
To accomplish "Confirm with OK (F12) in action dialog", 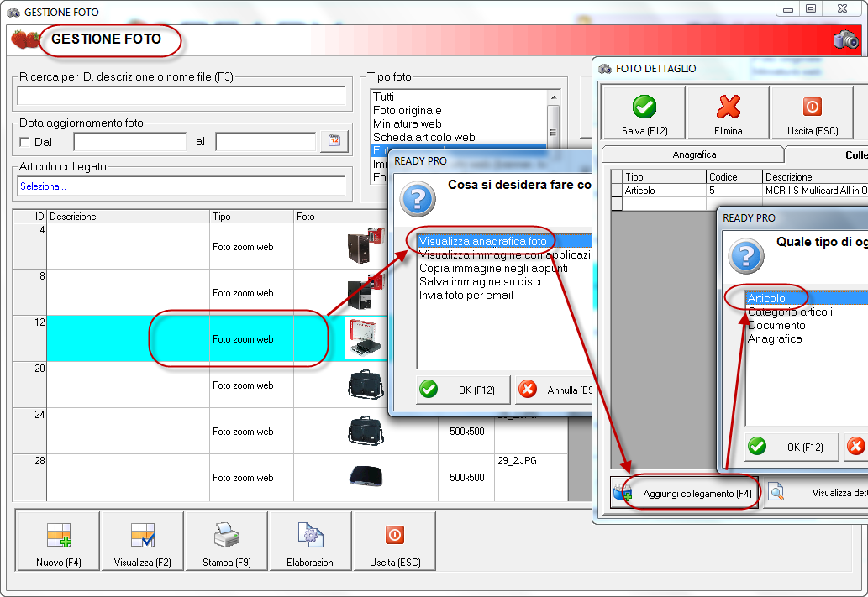I will point(463,390).
